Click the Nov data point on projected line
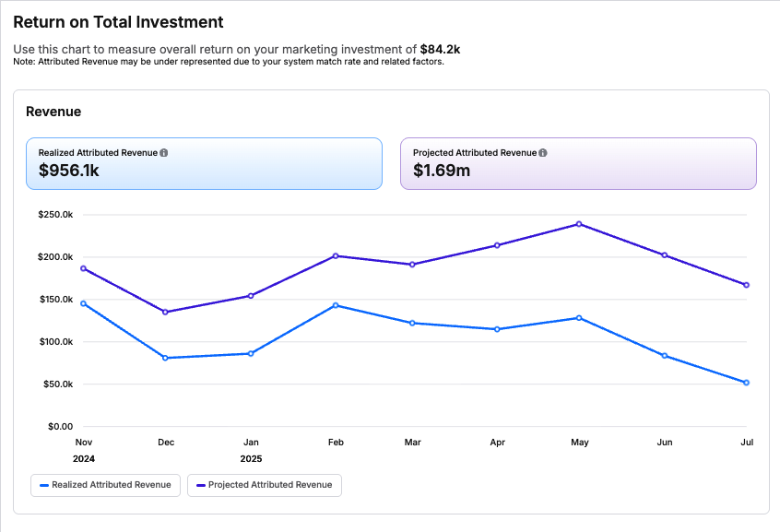Viewport: 780px width, 532px height. pos(84,268)
